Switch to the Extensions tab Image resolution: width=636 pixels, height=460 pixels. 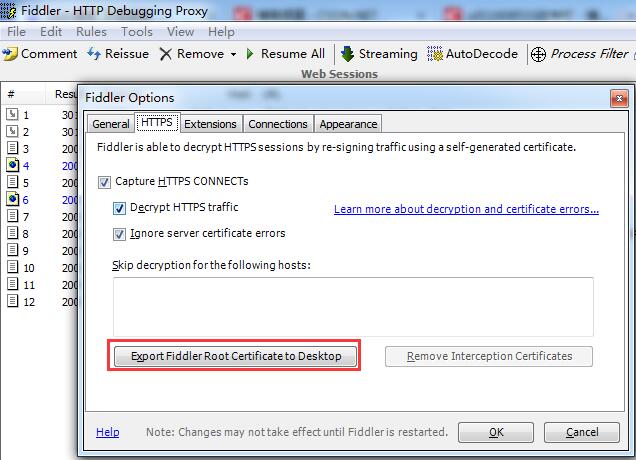coord(210,124)
